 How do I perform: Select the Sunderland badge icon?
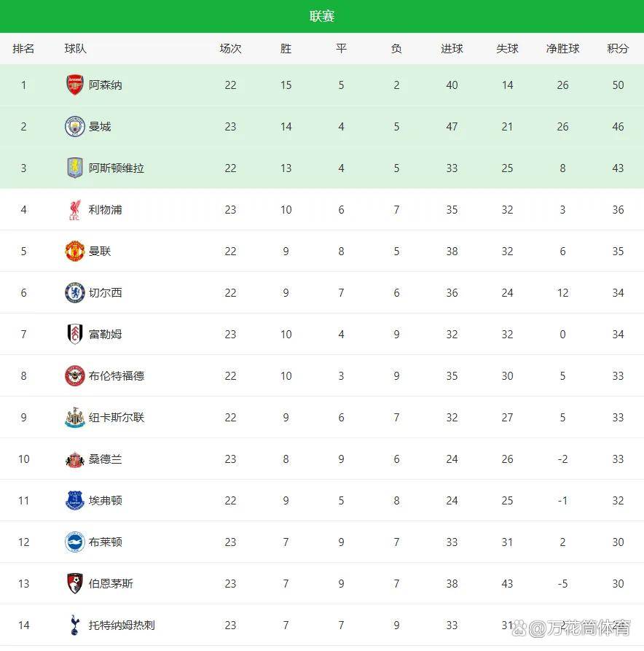pyautogui.click(x=75, y=459)
